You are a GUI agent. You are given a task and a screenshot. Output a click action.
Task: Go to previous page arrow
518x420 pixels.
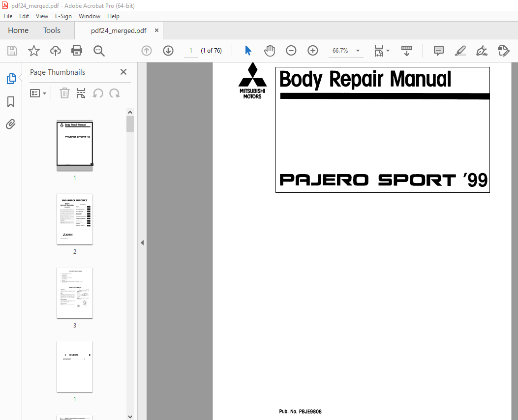tap(147, 51)
